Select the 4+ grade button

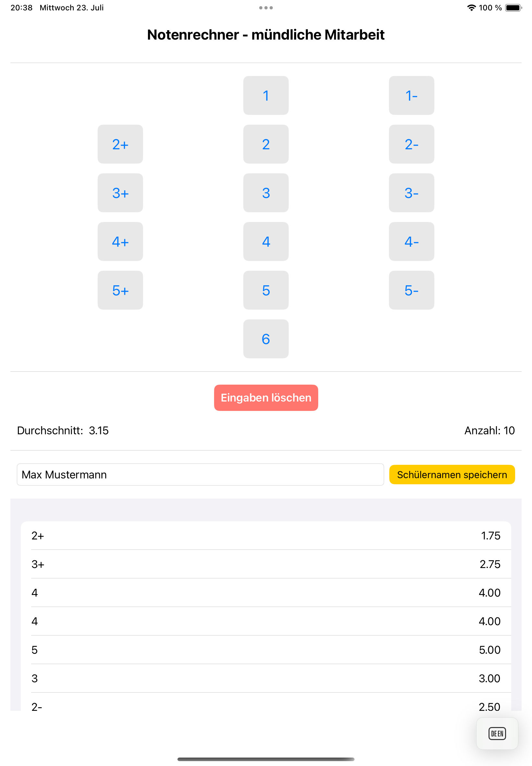[120, 241]
